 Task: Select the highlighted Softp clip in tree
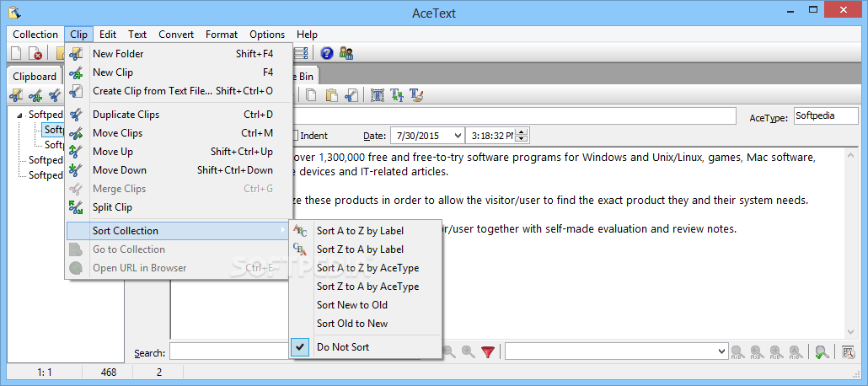tap(53, 130)
